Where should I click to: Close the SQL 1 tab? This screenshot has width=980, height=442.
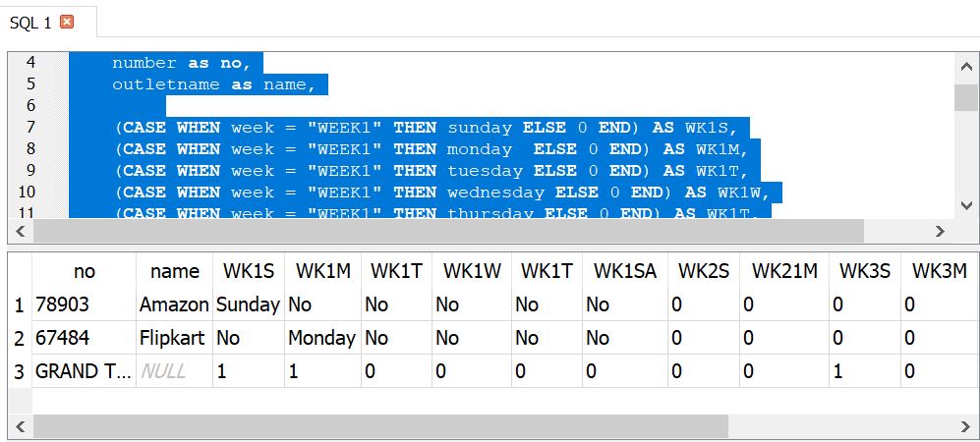[x=66, y=22]
